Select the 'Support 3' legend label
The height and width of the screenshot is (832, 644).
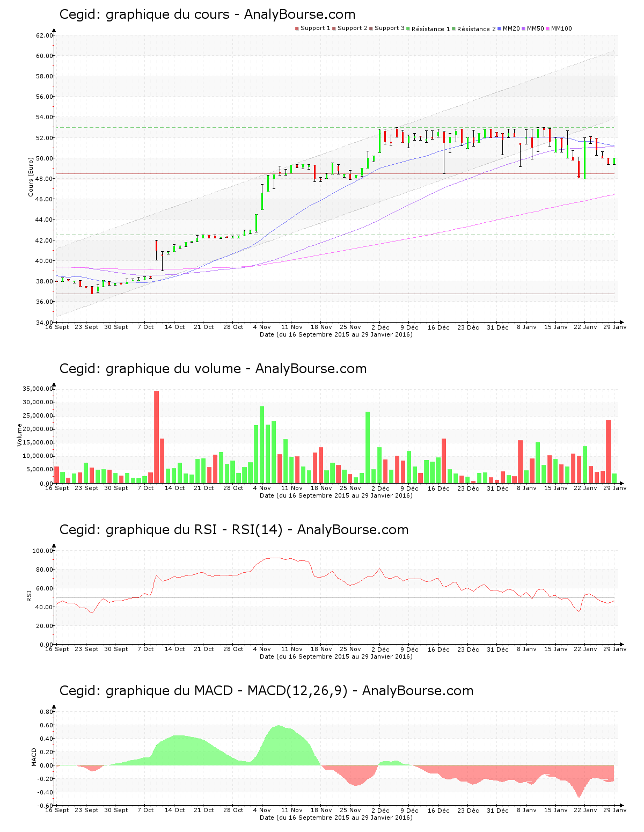pyautogui.click(x=390, y=28)
